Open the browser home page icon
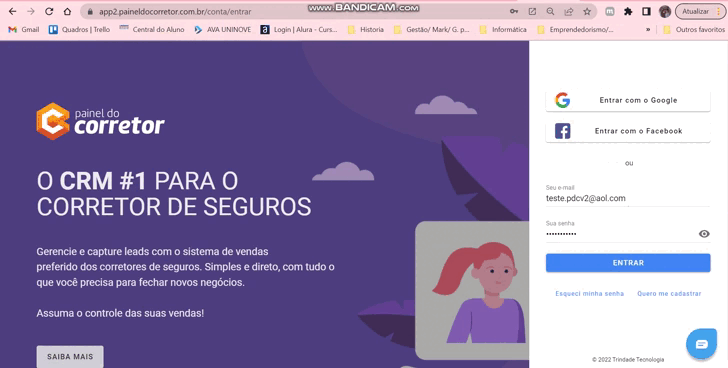This screenshot has height=368, width=728. coord(67,12)
